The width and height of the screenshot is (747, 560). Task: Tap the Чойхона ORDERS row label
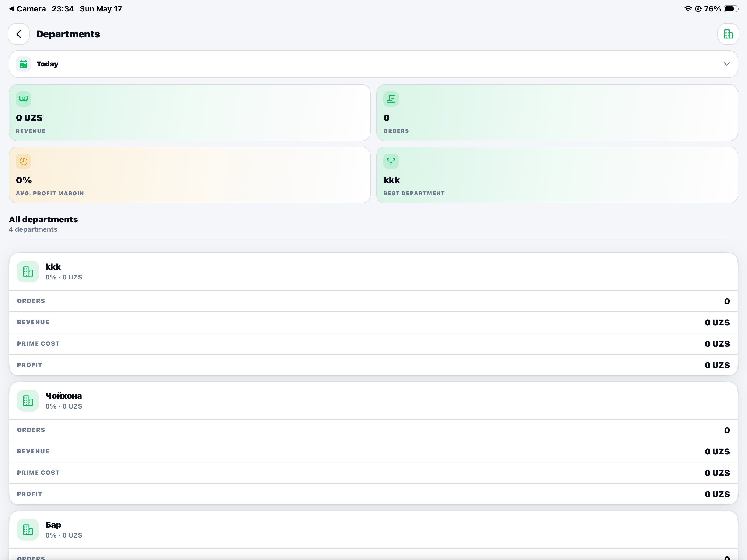(x=31, y=430)
